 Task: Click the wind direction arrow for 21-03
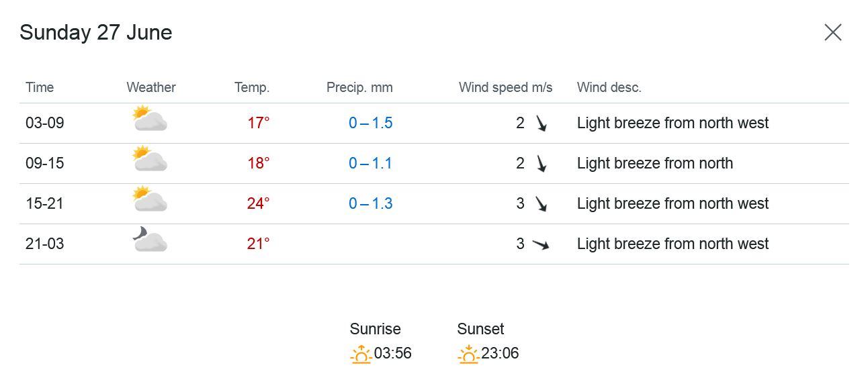541,244
